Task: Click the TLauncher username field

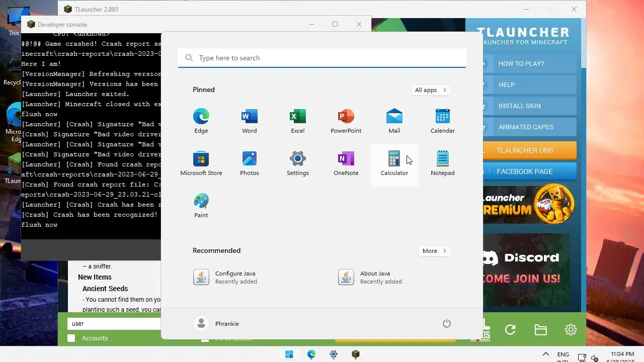Action: click(114, 324)
